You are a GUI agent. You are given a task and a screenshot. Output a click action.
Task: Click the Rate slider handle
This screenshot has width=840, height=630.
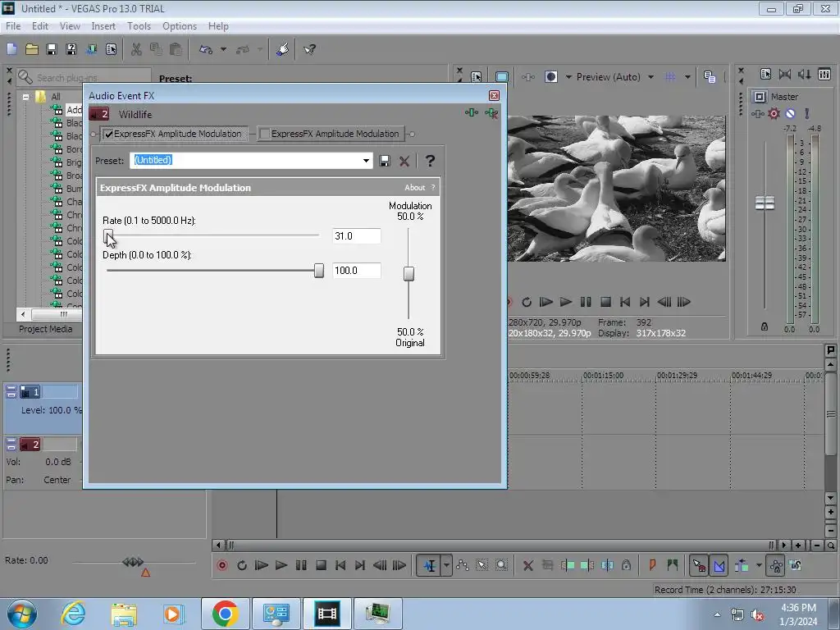click(108, 235)
